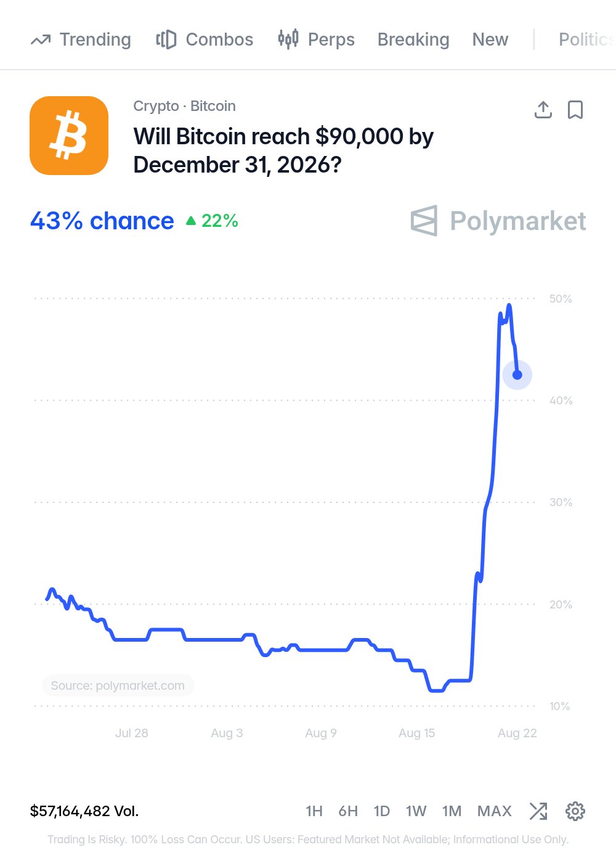Open the Crypto category link
The height and width of the screenshot is (863, 616).
156,106
